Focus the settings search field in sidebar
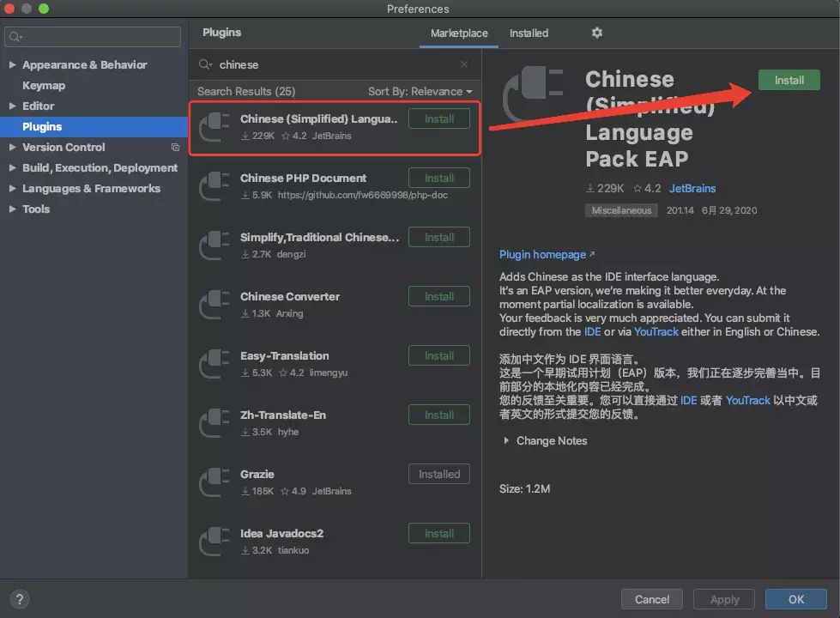The image size is (840, 618). 93,36
